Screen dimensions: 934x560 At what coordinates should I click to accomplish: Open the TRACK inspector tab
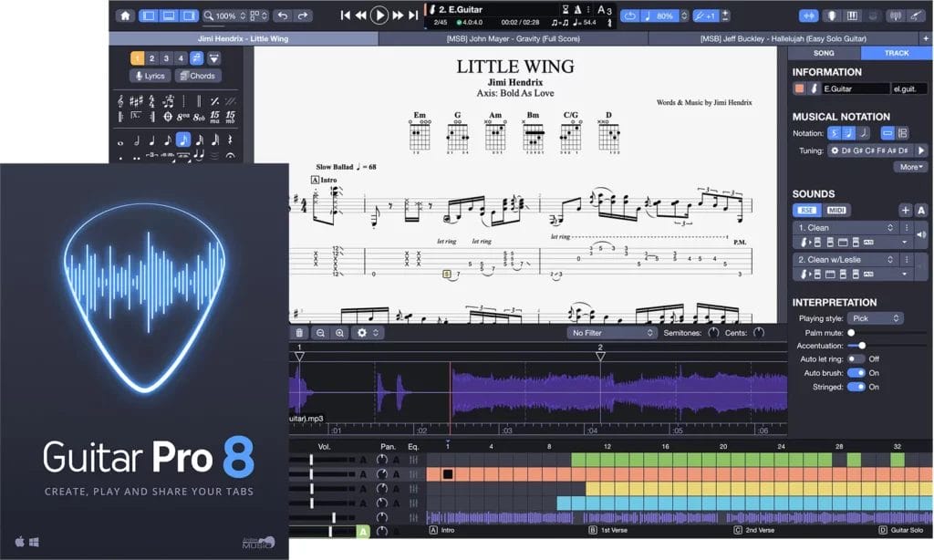897,53
